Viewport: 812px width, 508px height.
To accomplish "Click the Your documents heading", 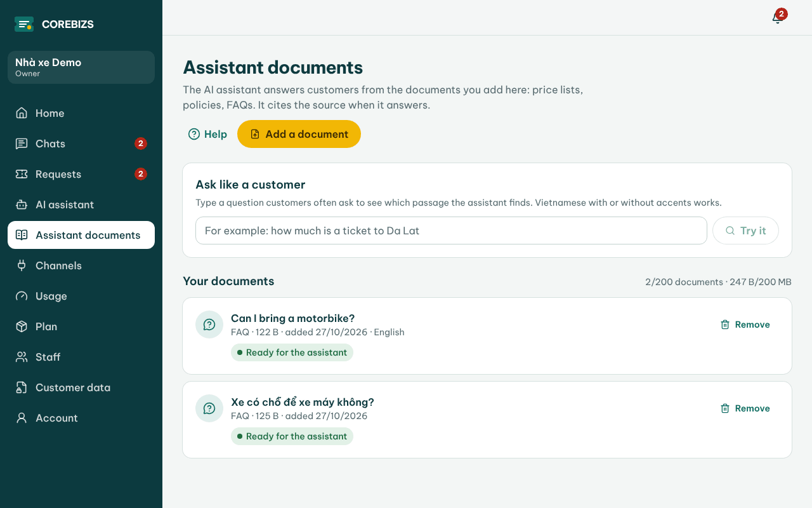I will click(228, 281).
